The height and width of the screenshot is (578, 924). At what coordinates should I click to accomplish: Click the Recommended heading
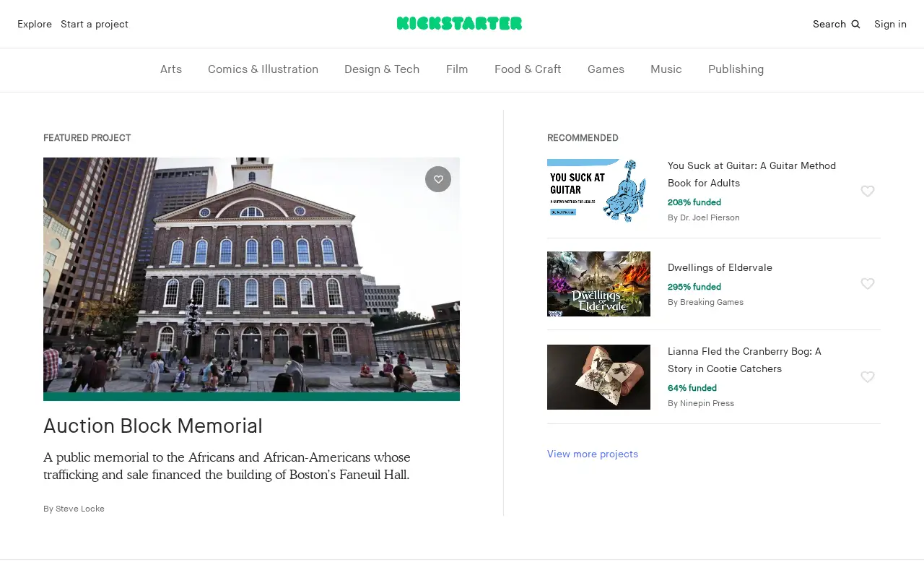(x=583, y=138)
